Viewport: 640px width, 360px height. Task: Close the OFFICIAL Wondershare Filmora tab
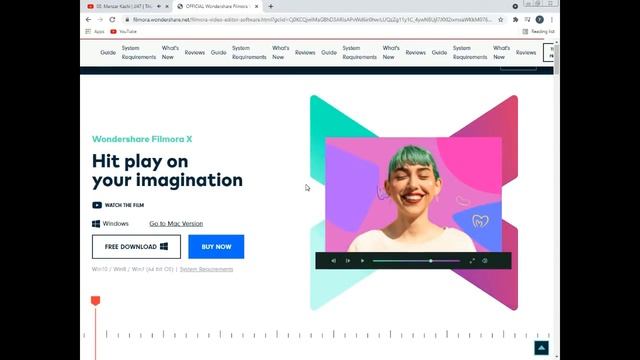pos(256,7)
